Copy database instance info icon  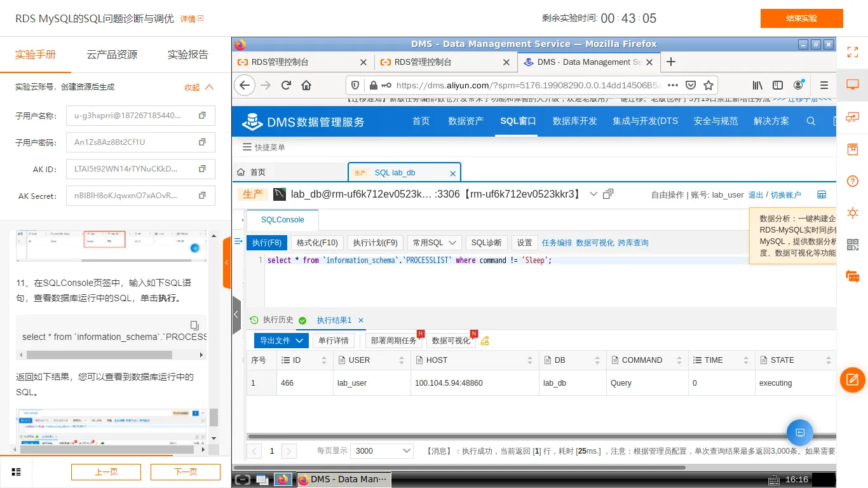tap(608, 194)
